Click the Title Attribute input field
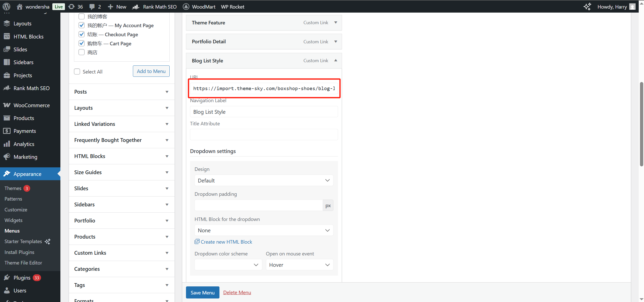Screen dimensions: 644x302 263,135
